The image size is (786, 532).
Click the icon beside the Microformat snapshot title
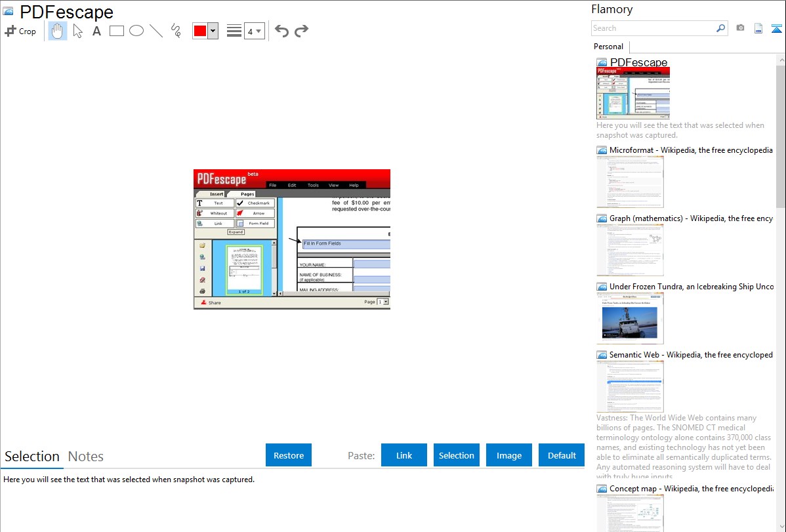pyautogui.click(x=602, y=150)
